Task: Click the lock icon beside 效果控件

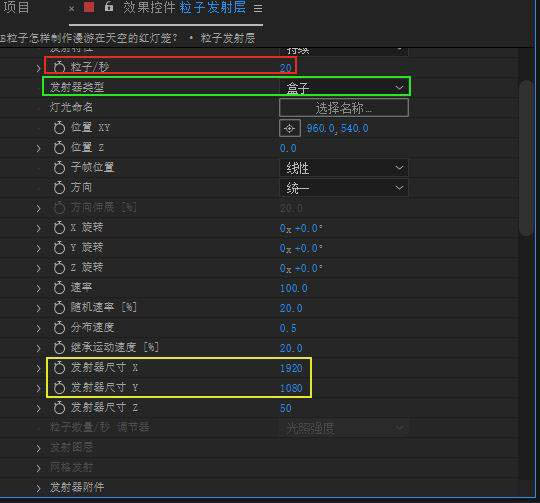Action: (x=109, y=7)
